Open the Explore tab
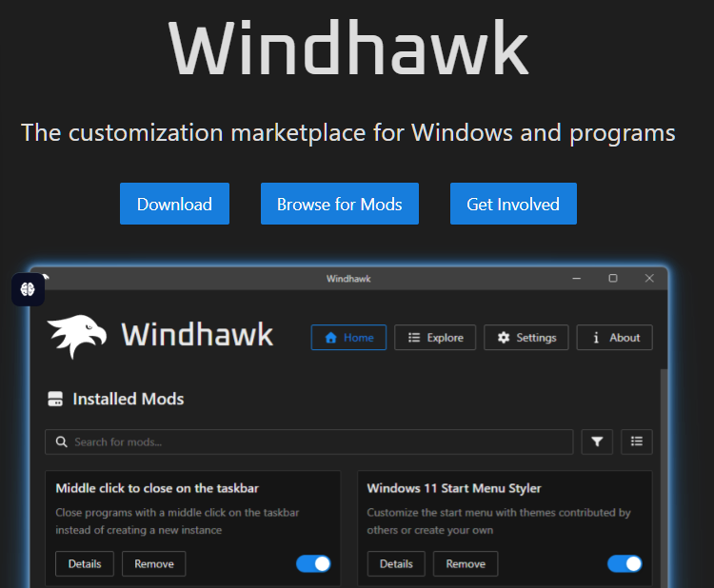The height and width of the screenshot is (588, 714). pyautogui.click(x=435, y=337)
